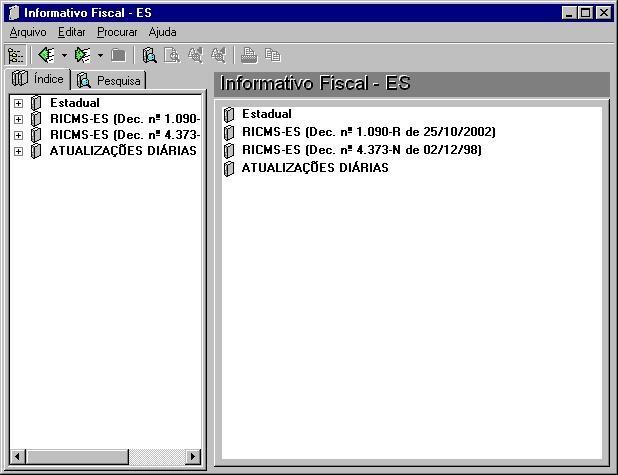
Task: Select ATUALIZAÇÕES DIÁRIAS in the index tree
Action: coord(123,151)
